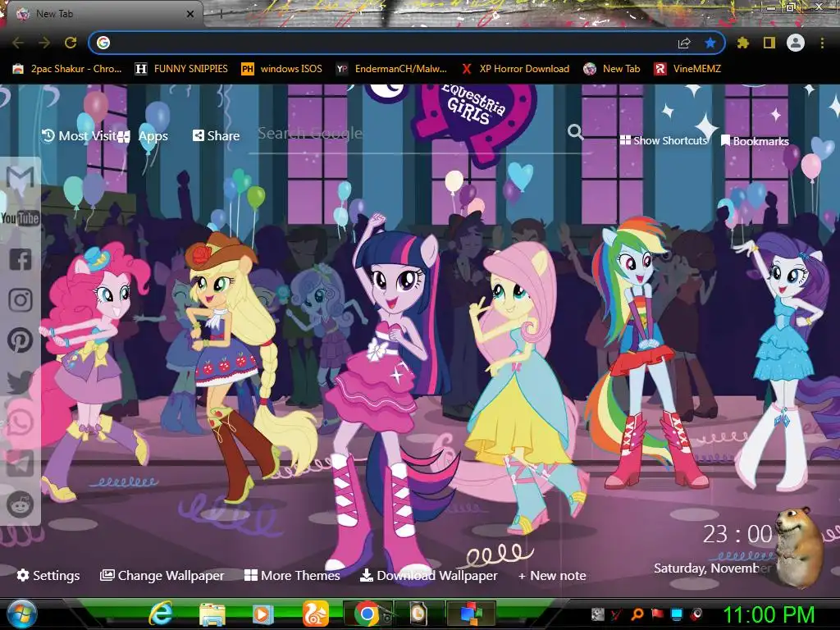
Task: Launch UC Browser from taskbar
Action: tap(316, 614)
